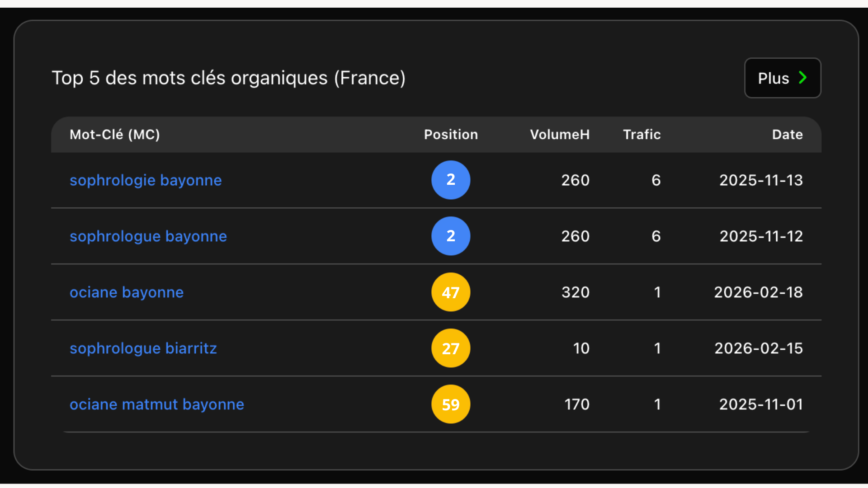Click the blue position badge for sophrologue bayonne
The width and height of the screenshot is (868, 488).
(x=451, y=236)
